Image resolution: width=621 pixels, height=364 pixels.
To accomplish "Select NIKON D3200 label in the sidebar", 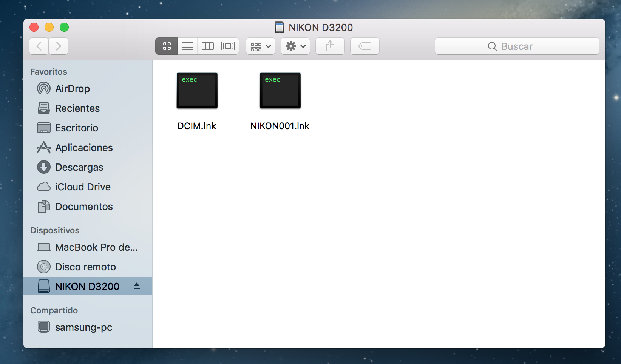I will click(87, 287).
